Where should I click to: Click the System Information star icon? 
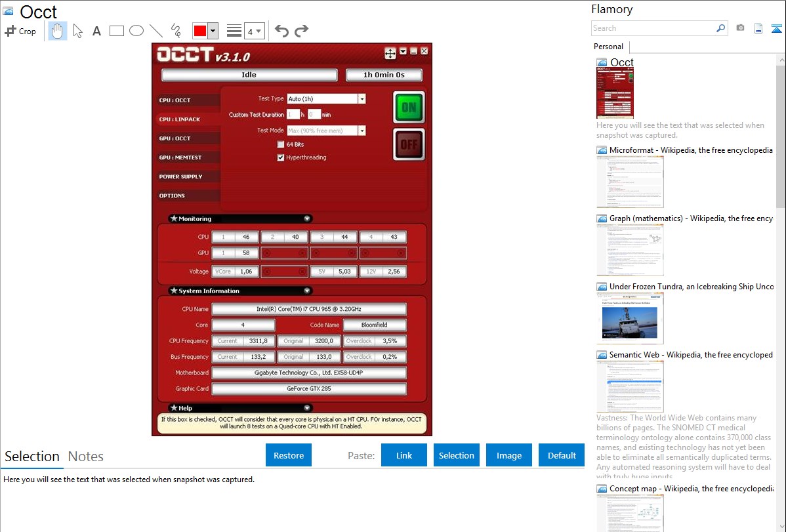pos(174,291)
